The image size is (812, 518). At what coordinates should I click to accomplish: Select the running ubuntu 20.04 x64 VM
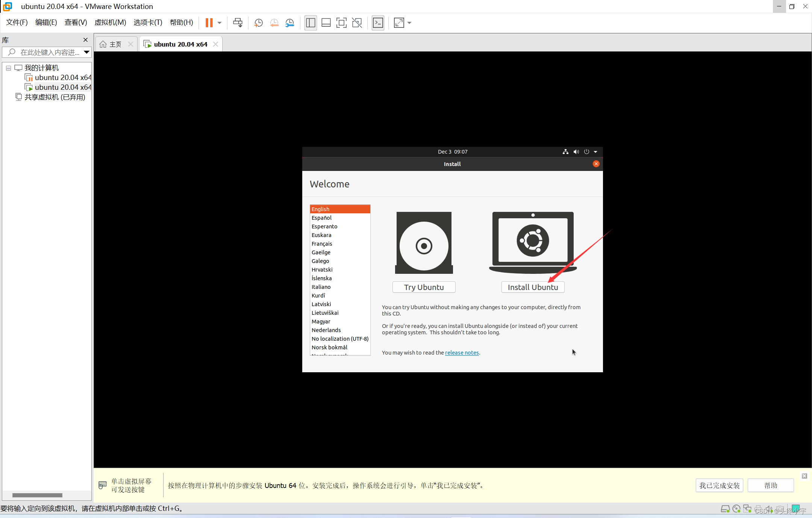pyautogui.click(x=58, y=87)
